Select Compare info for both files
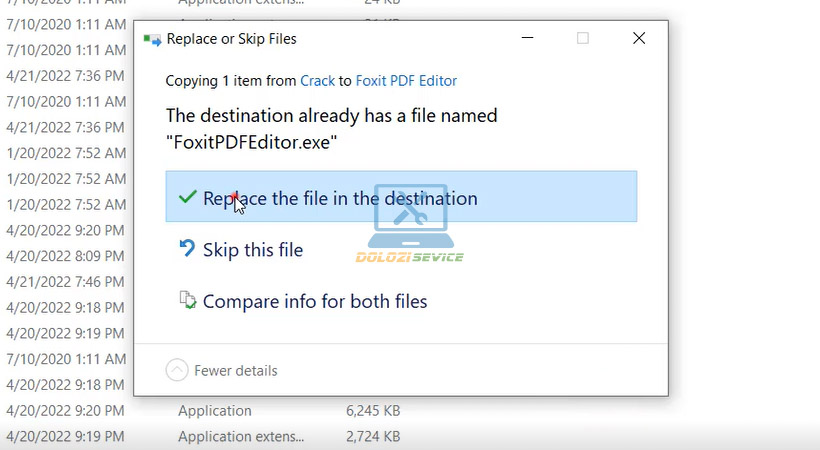Screen dimensions: 820x450 (x=315, y=300)
